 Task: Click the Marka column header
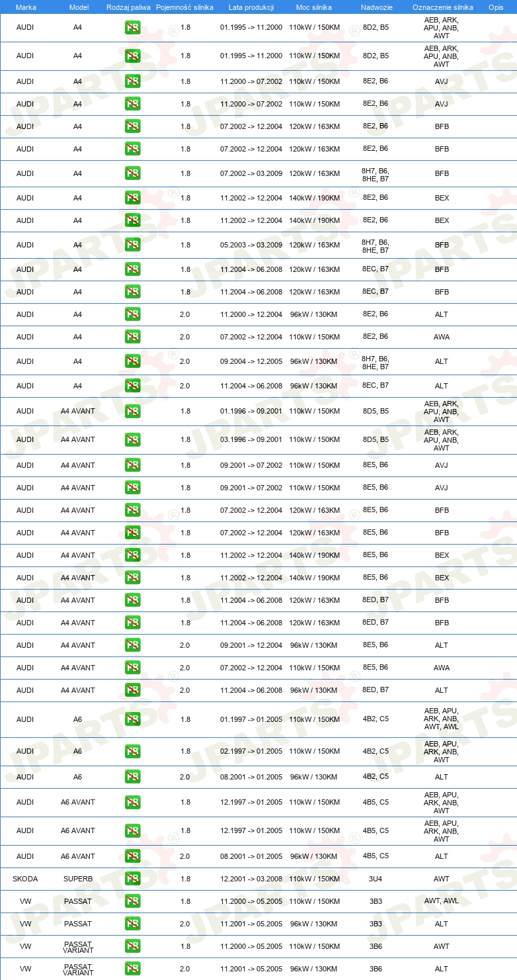click(26, 7)
